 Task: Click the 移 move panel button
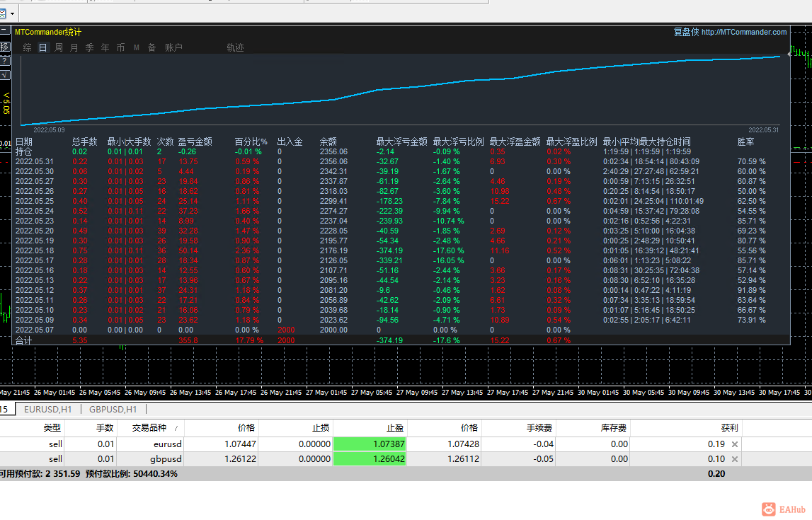pos(4,47)
